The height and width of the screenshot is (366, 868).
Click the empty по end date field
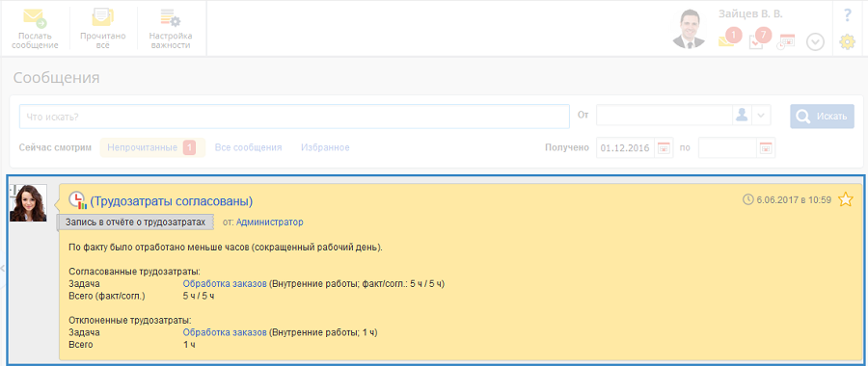point(727,147)
